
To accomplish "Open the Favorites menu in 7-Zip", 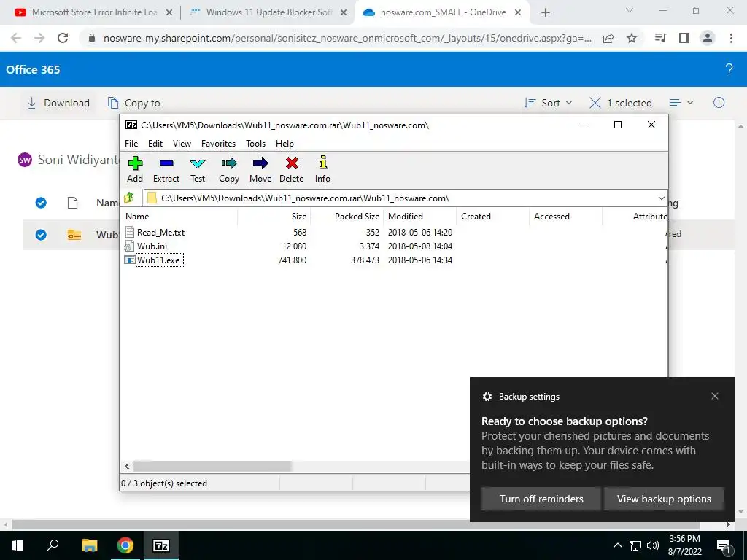I will [218, 144].
